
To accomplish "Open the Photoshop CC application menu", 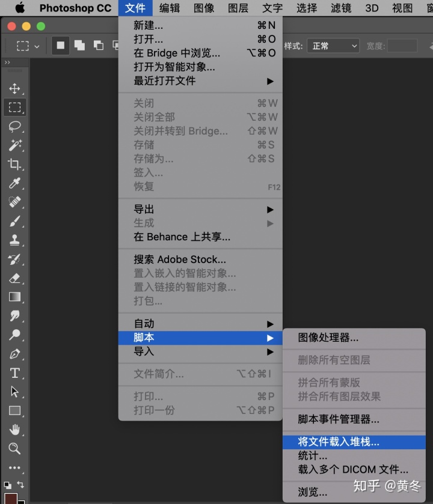I will pyautogui.click(x=76, y=8).
